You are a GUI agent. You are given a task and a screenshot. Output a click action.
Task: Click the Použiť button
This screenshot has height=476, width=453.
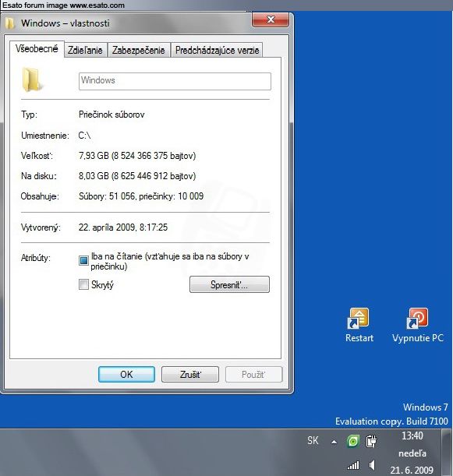click(253, 374)
